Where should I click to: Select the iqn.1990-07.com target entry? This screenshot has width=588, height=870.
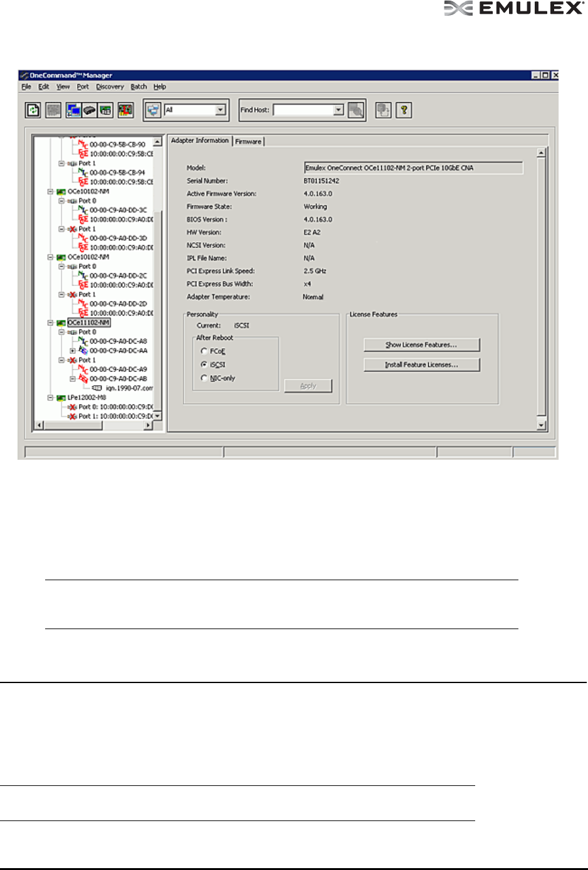(x=129, y=388)
